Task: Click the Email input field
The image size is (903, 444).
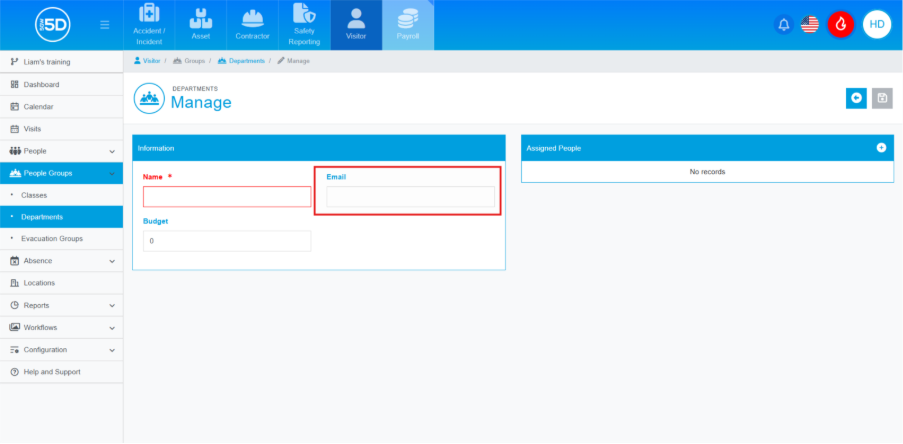Action: click(410, 197)
